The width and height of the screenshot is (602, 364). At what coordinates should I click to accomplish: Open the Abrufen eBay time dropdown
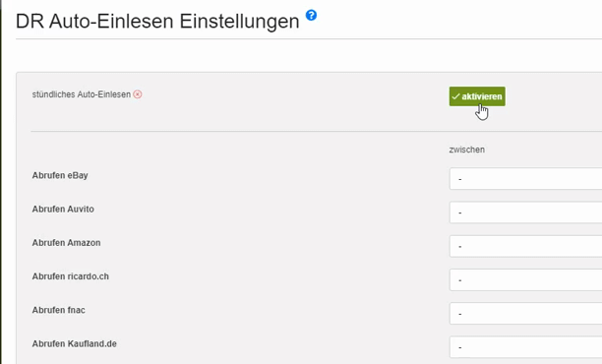525,178
